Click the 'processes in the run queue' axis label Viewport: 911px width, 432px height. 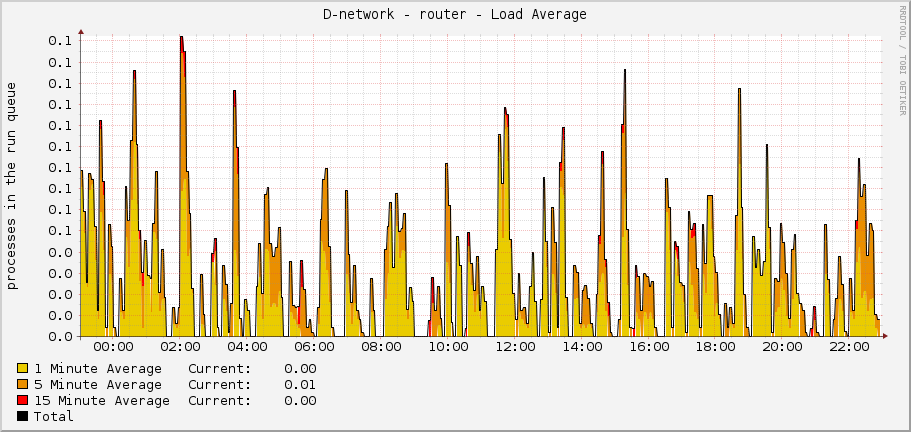click(12, 186)
